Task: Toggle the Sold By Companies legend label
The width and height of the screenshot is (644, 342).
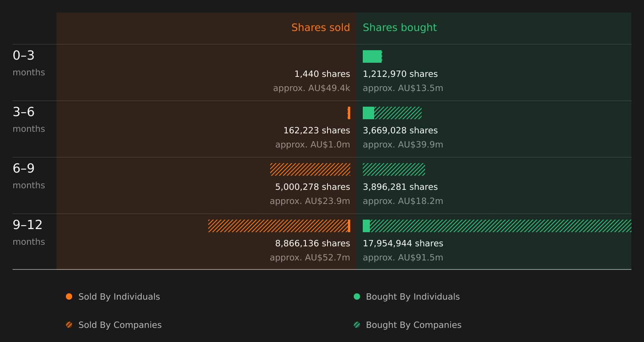Action: point(120,325)
